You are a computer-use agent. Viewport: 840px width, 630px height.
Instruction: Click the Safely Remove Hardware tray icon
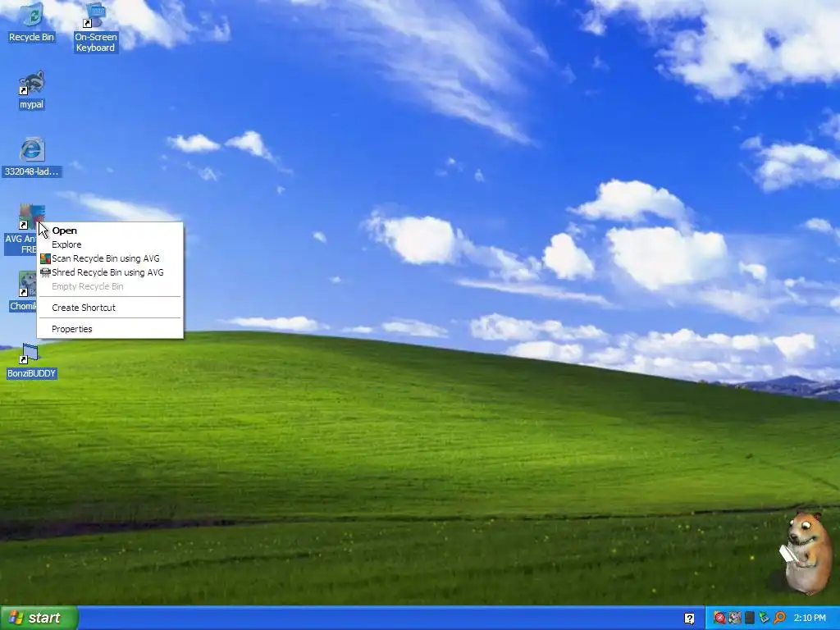(x=764, y=618)
